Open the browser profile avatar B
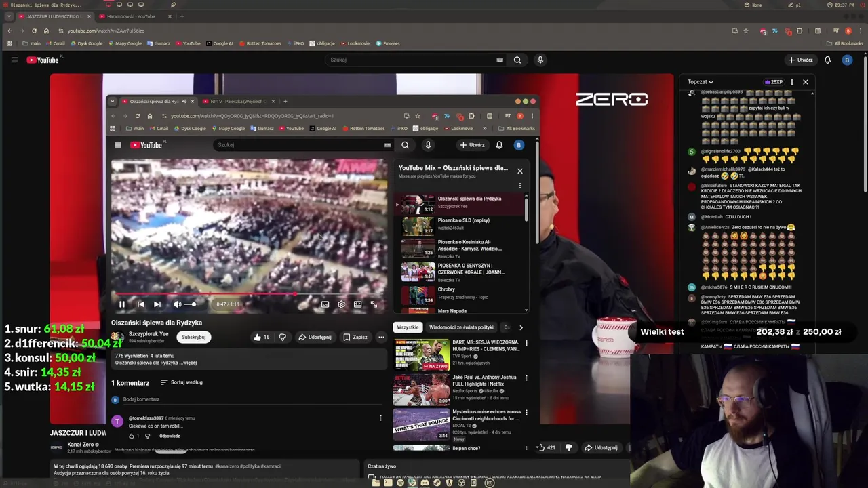868x488 pixels. click(x=848, y=30)
